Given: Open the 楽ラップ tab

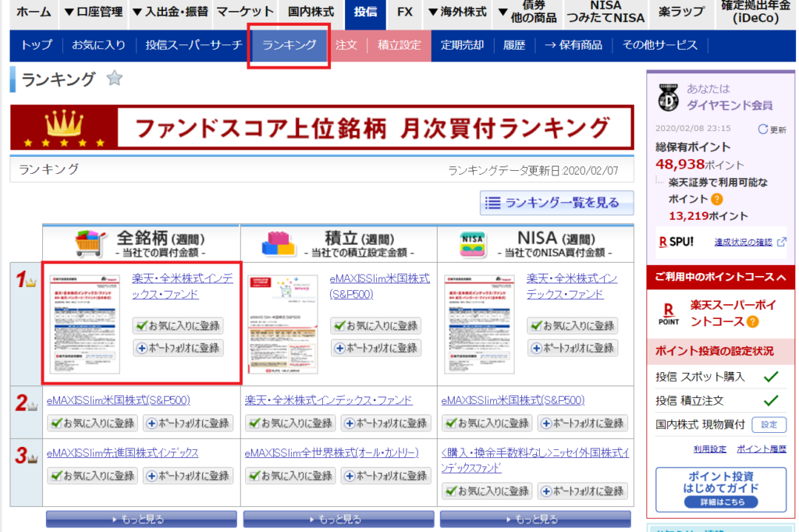Looking at the screenshot, I should click(680, 12).
